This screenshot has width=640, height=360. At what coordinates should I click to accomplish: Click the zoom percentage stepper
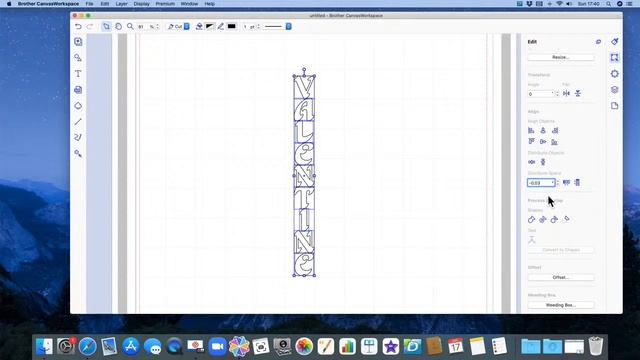[x=158, y=27]
